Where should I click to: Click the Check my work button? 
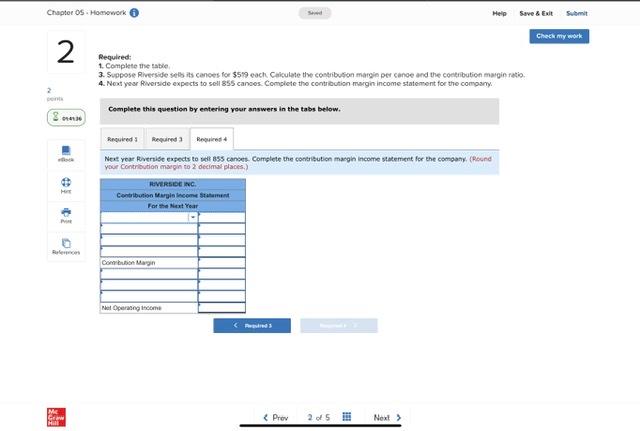[559, 36]
